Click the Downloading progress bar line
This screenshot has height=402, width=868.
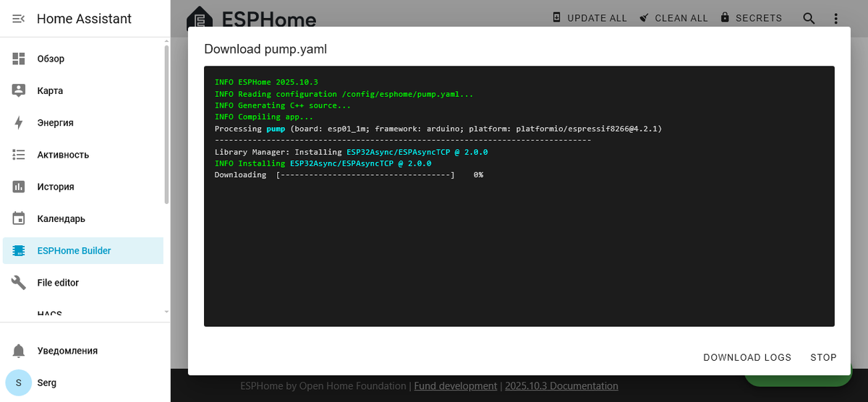pos(349,175)
